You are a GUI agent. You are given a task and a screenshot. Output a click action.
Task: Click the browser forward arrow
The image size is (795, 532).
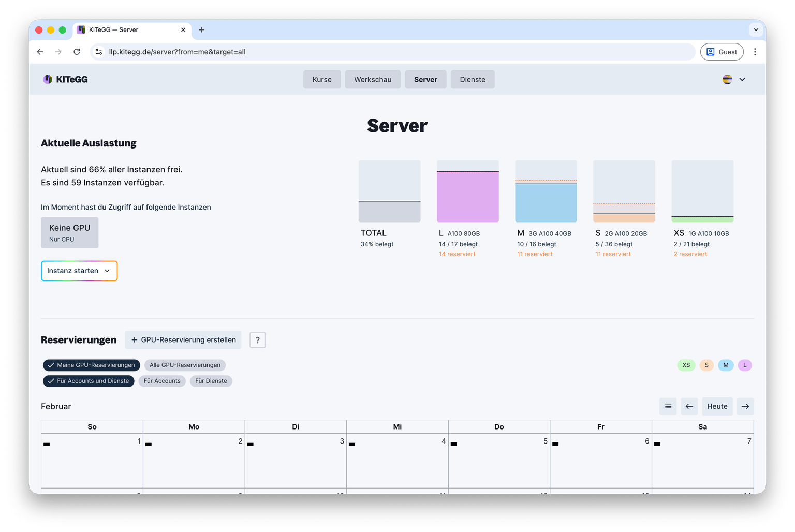click(58, 52)
